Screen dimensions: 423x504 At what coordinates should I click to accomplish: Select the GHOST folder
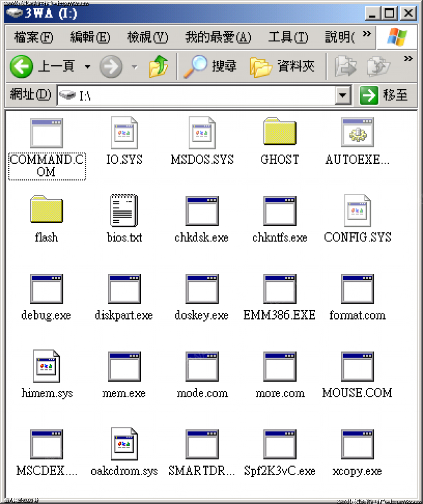click(x=280, y=132)
